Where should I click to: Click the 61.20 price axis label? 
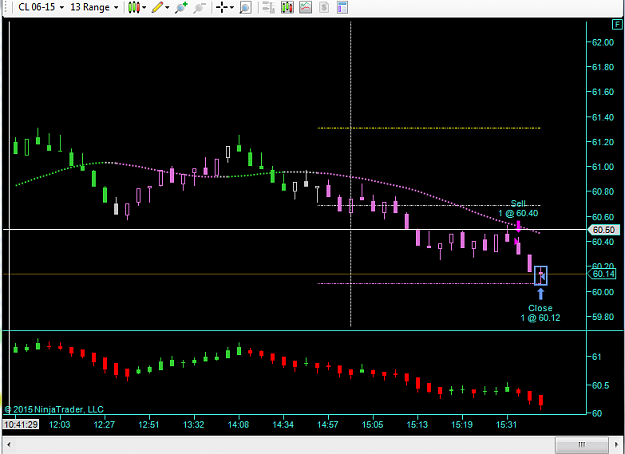click(603, 142)
